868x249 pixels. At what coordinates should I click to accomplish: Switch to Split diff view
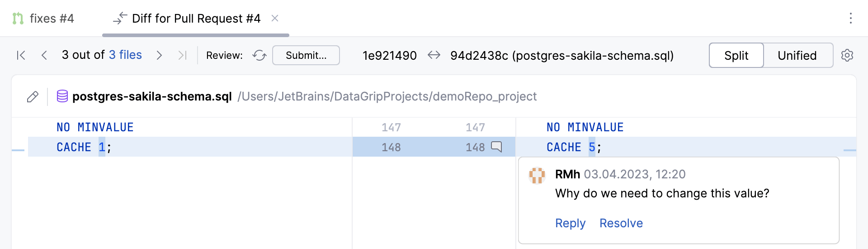[x=736, y=55]
